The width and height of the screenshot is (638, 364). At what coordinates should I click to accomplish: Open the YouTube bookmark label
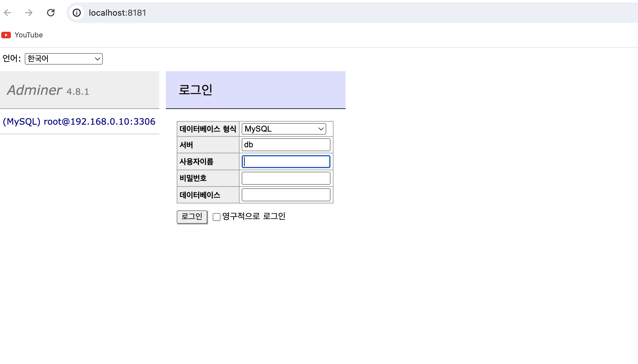pos(29,35)
